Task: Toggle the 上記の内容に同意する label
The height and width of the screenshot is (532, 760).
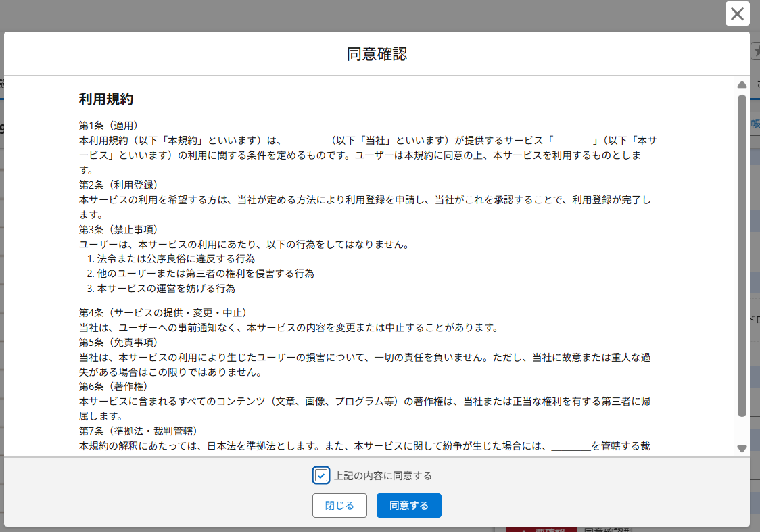Action: pyautogui.click(x=383, y=476)
